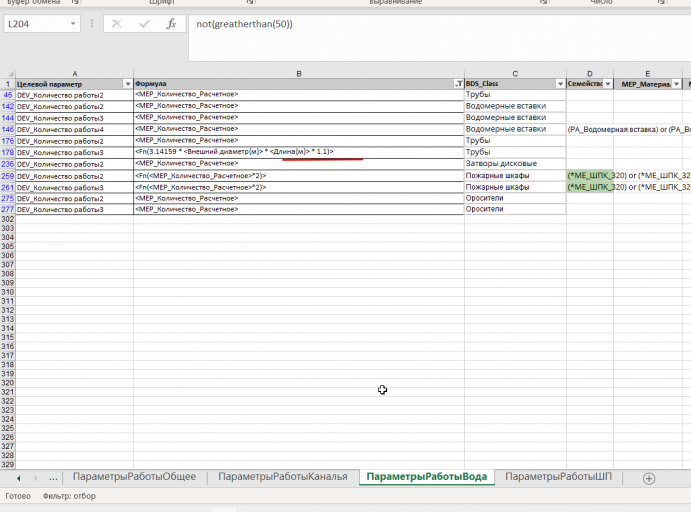Viewport: 691px width, 512px height.
Task: Open filter dropdown for MEP_Материал column
Action: (676, 84)
